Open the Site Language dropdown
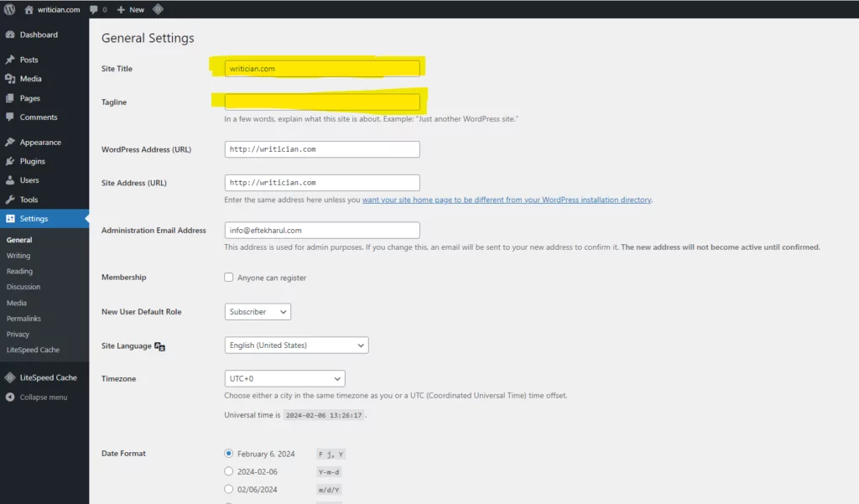 point(296,346)
